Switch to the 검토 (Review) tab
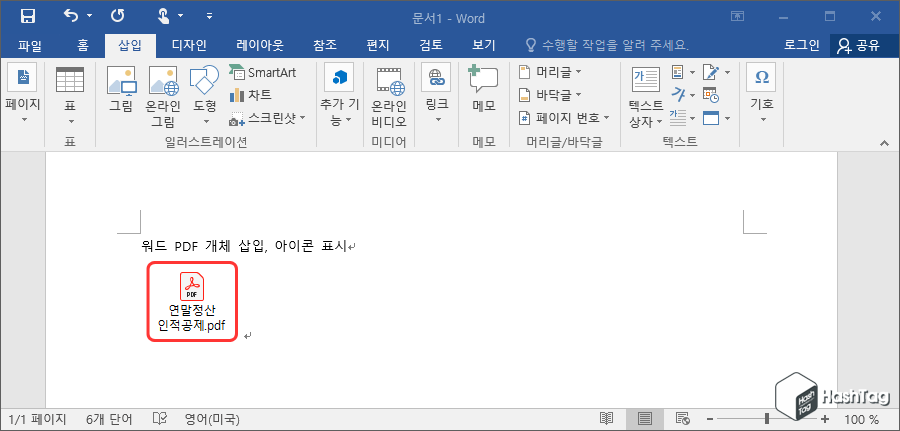This screenshot has width=900, height=431. coord(431,45)
